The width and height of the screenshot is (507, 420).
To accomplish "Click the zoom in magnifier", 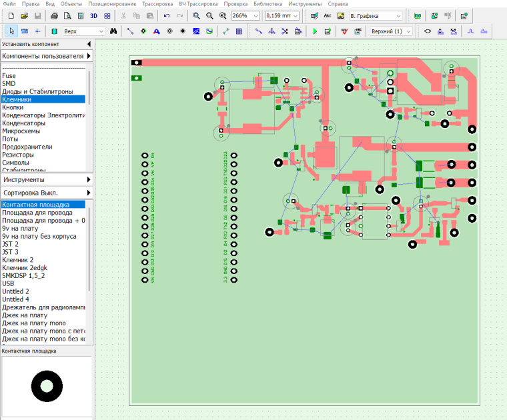I will (196, 15).
